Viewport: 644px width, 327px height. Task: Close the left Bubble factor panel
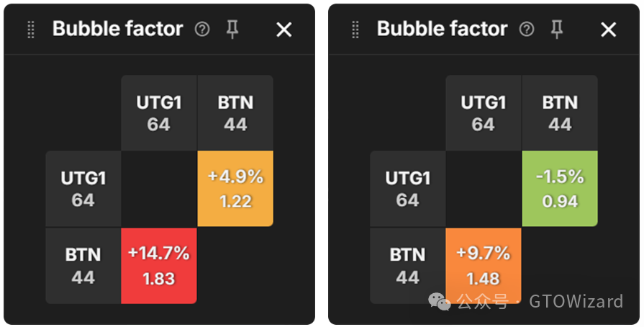284,30
